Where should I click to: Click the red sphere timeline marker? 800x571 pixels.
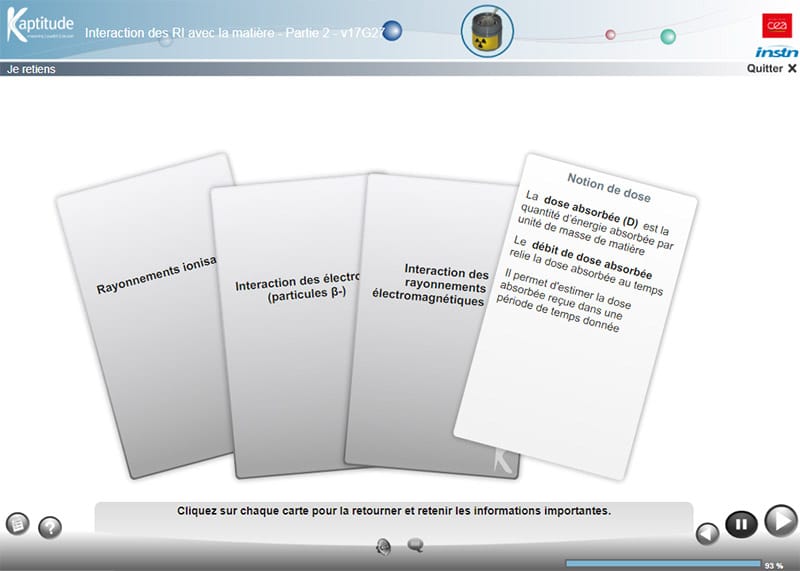coord(611,35)
